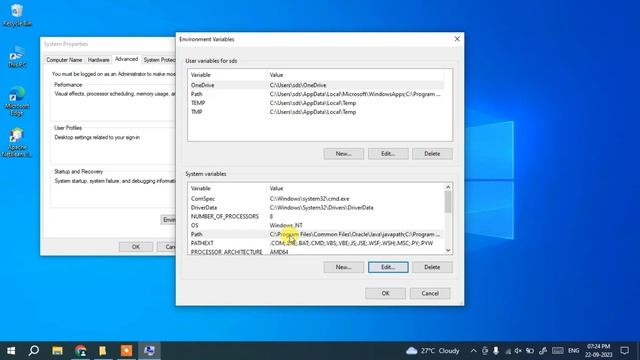The width and height of the screenshot is (640, 360).
Task: Click Edit under user variables
Action: coord(388,154)
